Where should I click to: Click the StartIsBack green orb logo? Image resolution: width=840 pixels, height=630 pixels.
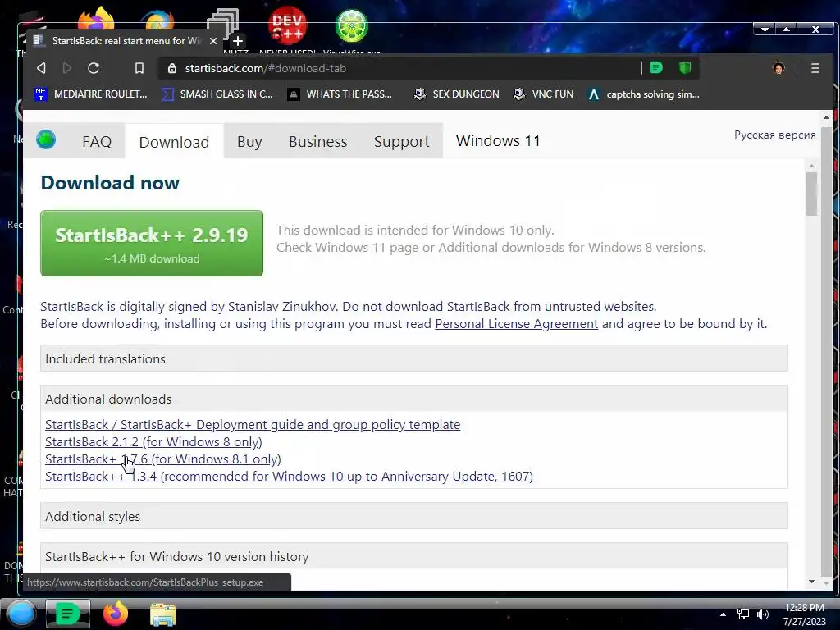point(46,139)
